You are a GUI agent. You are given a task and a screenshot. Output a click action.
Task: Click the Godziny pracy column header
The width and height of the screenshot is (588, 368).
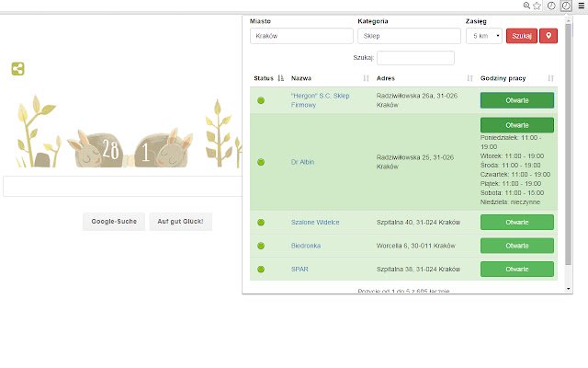click(503, 78)
